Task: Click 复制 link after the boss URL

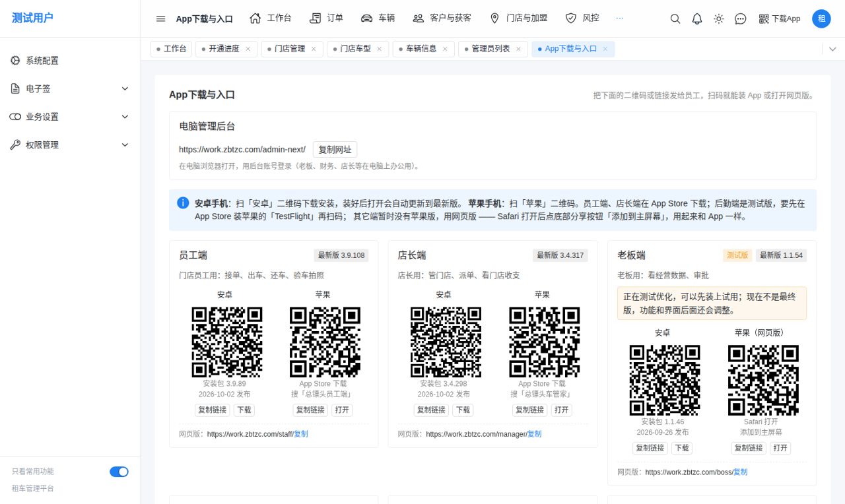Action: 741,472
